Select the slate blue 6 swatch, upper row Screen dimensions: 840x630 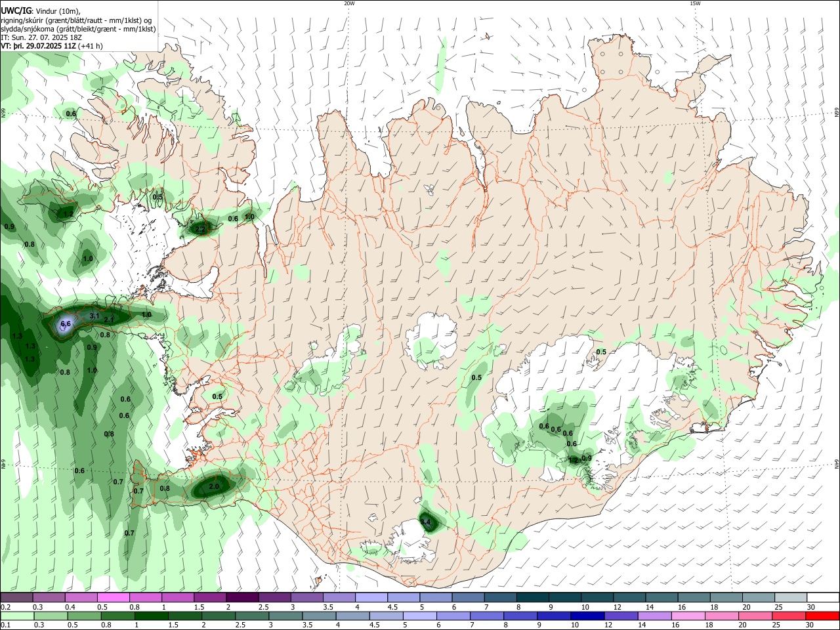pos(468,598)
